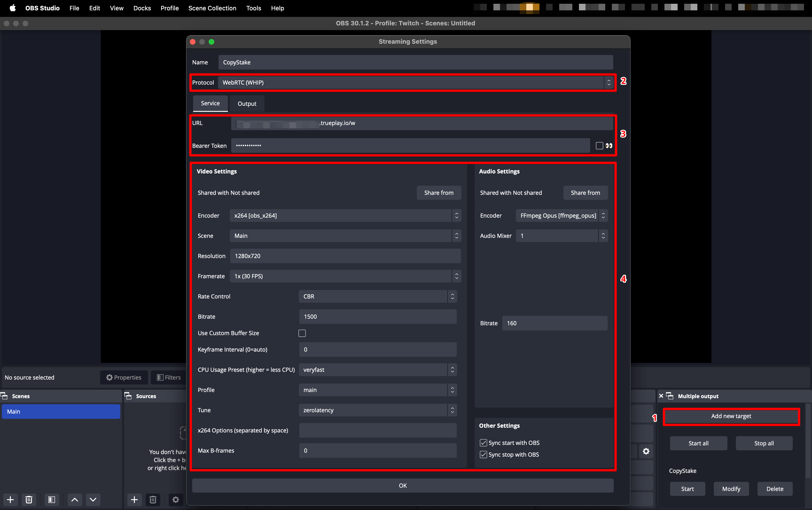Screen dimensions: 812x510
Task: Open the Tune zerolatency dropdown
Action: click(377, 410)
